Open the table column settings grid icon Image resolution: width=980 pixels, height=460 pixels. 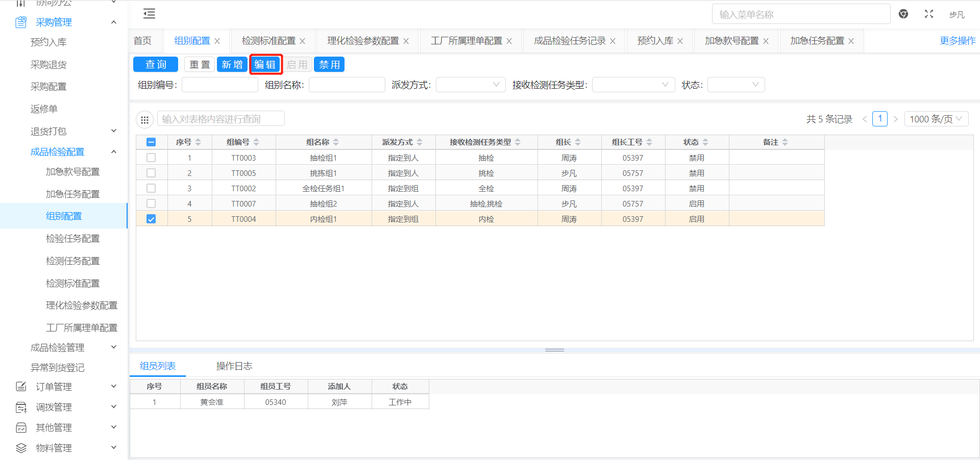click(144, 120)
